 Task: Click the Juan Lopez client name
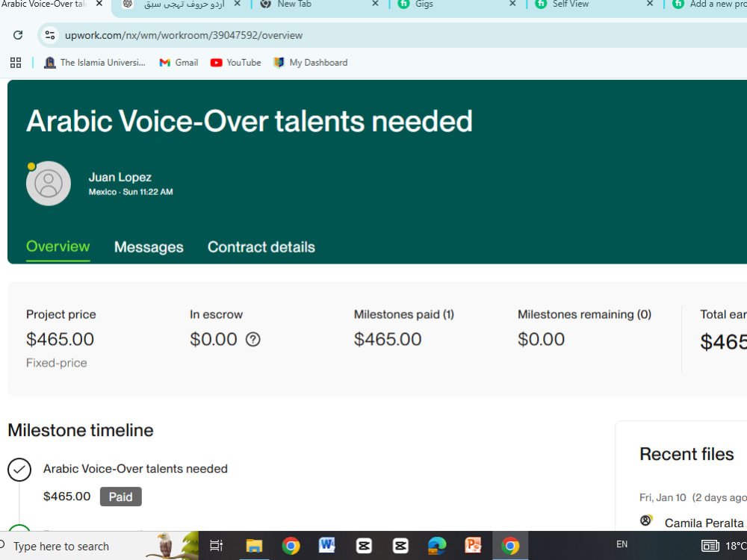120,177
